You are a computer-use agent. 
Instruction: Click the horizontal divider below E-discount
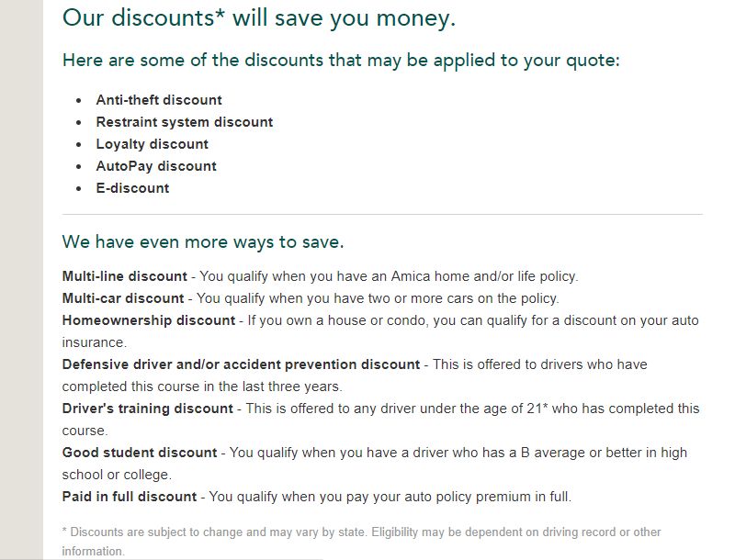[x=382, y=214]
